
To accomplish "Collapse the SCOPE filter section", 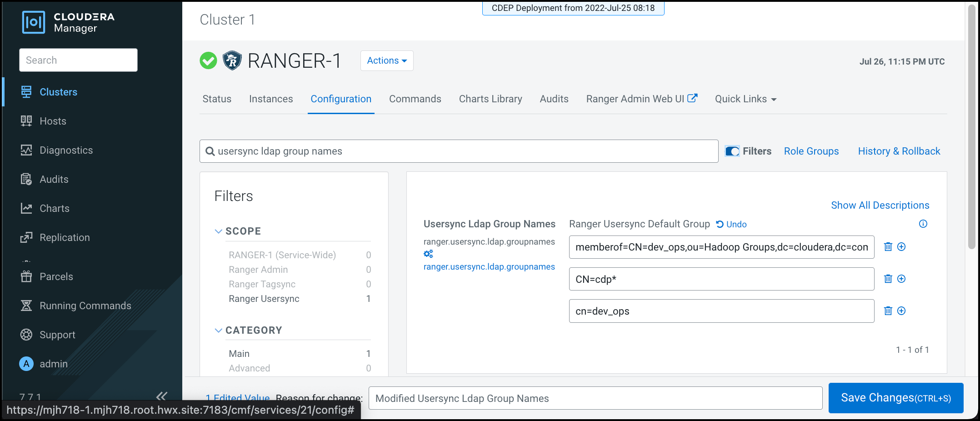I will point(219,231).
